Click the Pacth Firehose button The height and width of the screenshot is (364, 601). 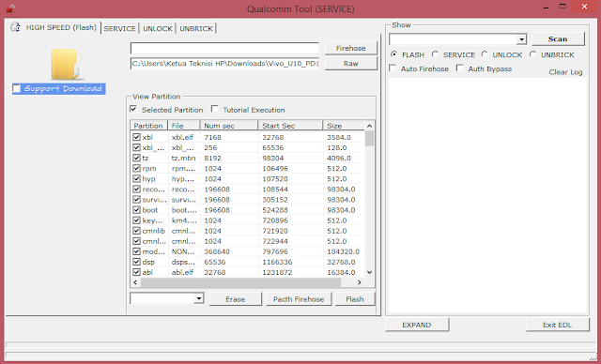299,299
